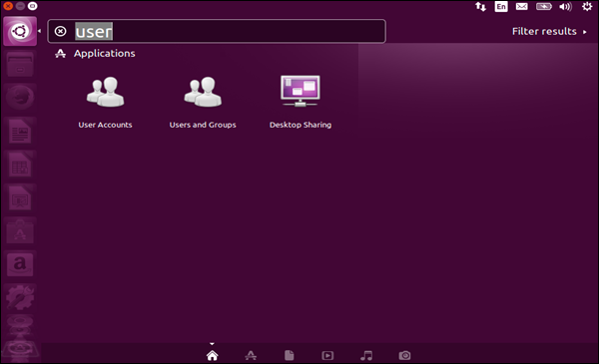Screen dimensions: 599x364
Task: Switch to the Files lens
Action: click(290, 355)
